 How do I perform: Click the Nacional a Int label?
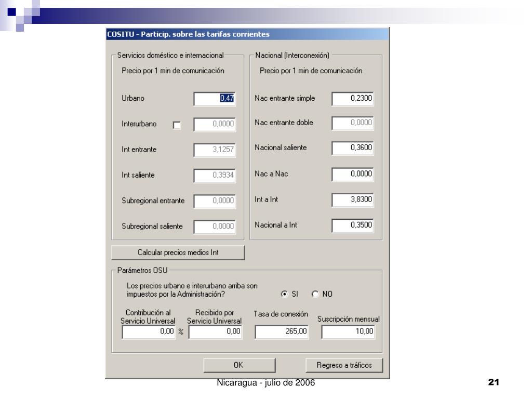click(275, 225)
